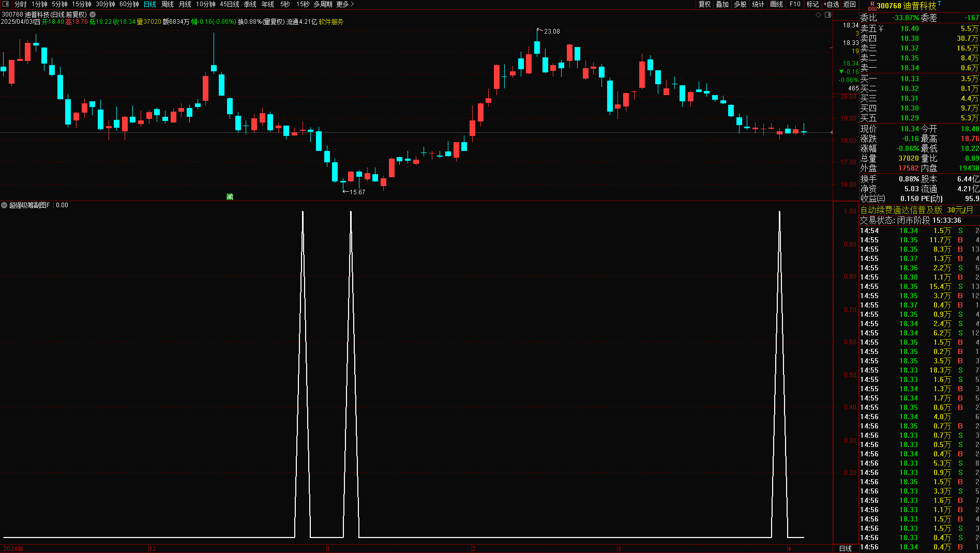Click the R1000 badge beside the stock code
Viewport: 980px width, 553px height.
[872, 6]
